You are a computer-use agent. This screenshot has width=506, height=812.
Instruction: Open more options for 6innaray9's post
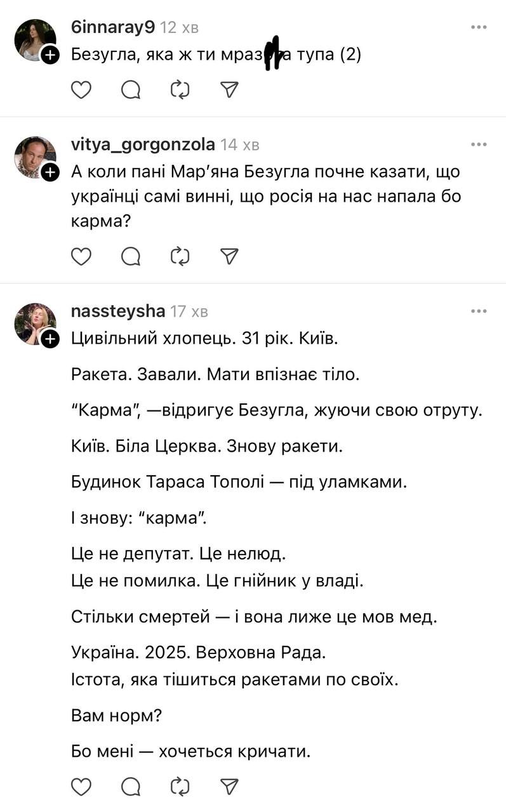(479, 28)
